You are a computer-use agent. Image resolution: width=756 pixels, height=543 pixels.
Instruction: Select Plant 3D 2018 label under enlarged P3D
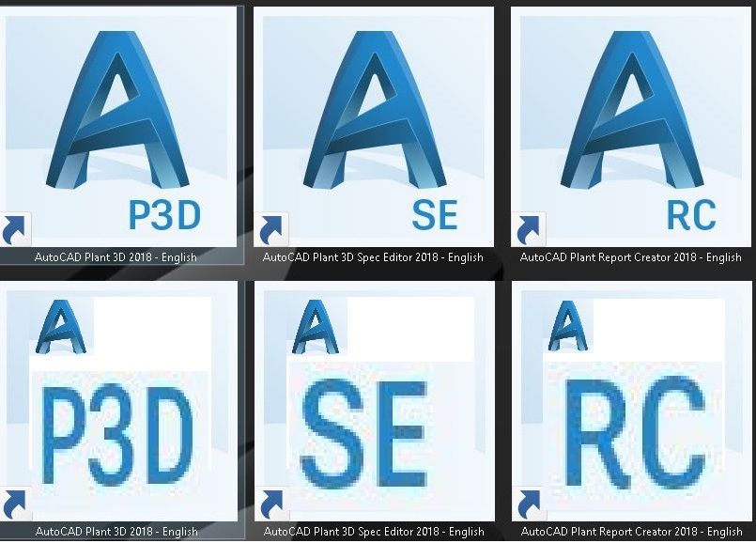[x=116, y=532]
